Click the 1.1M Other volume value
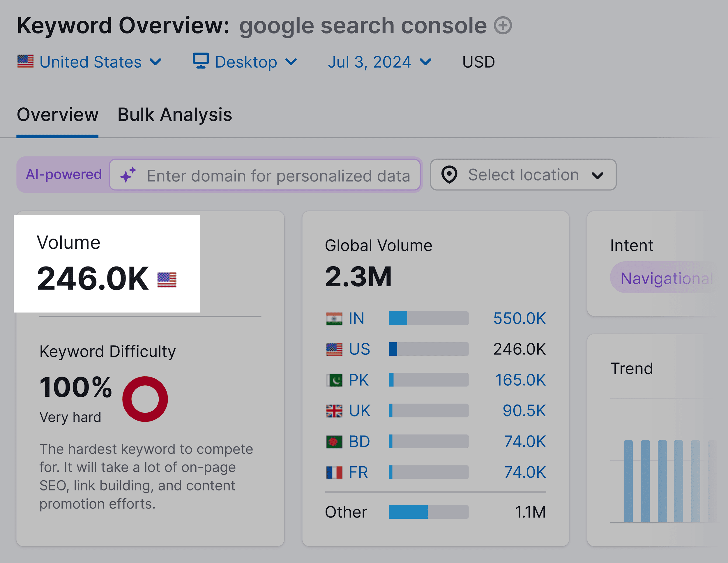 click(x=530, y=512)
